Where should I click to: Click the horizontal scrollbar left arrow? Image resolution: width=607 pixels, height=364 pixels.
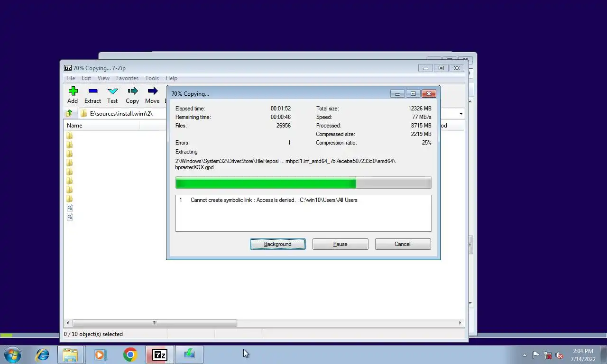click(68, 323)
